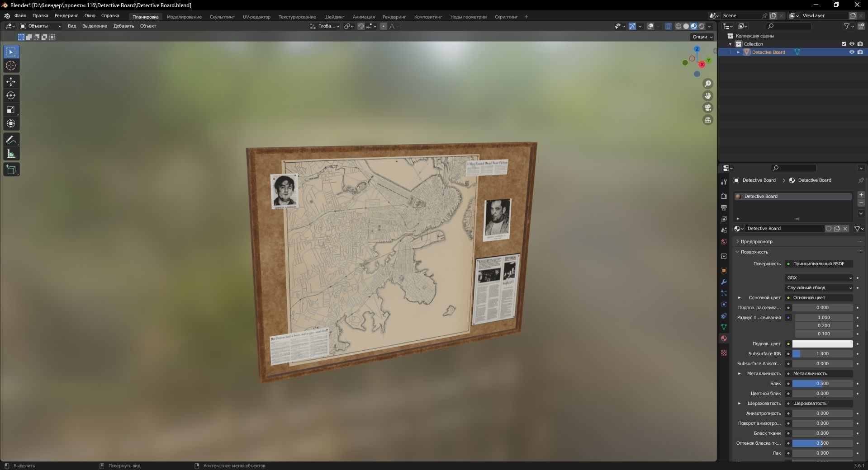Open the Texture properties checker tab icon

[724, 352]
